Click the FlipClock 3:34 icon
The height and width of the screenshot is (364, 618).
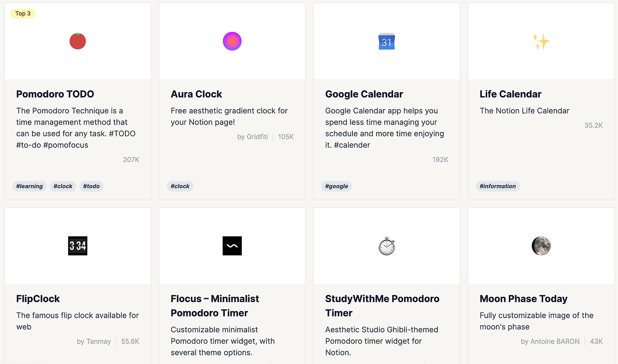(78, 246)
